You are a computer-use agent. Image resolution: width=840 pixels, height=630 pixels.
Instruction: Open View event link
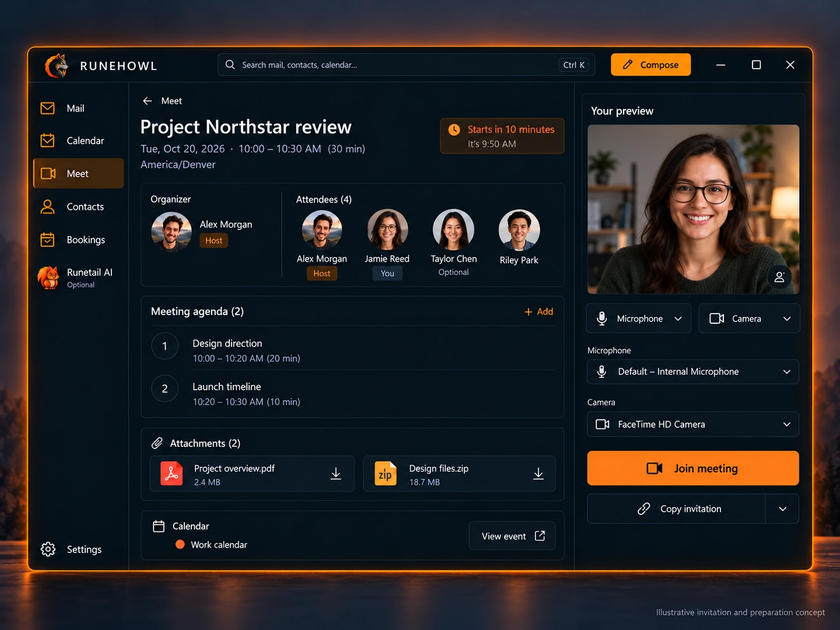click(x=512, y=535)
